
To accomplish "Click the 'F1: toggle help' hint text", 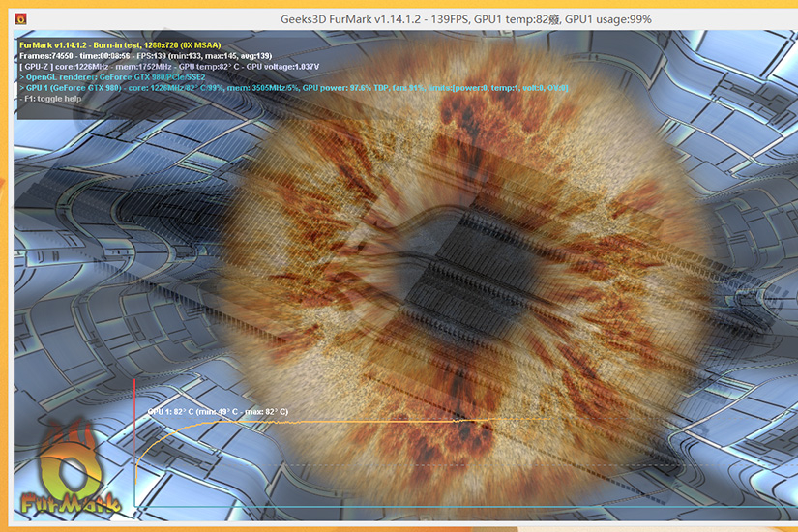I will 51,99.
